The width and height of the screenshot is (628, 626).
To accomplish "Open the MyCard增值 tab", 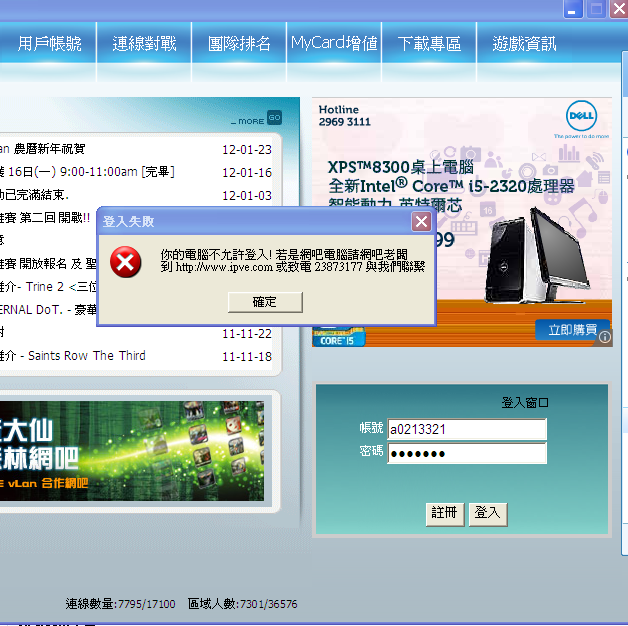I will (x=334, y=44).
